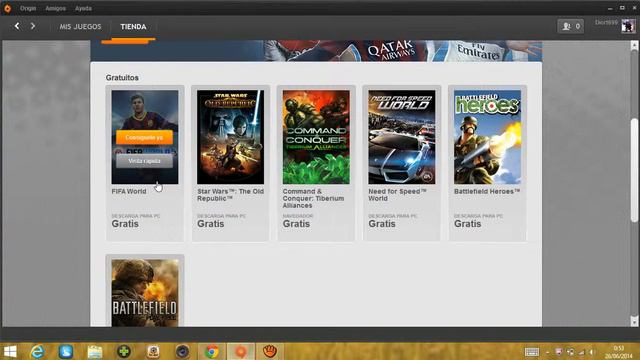The image size is (640, 360).
Task: Open the MIS JUEGOS tab
Action: (80, 27)
